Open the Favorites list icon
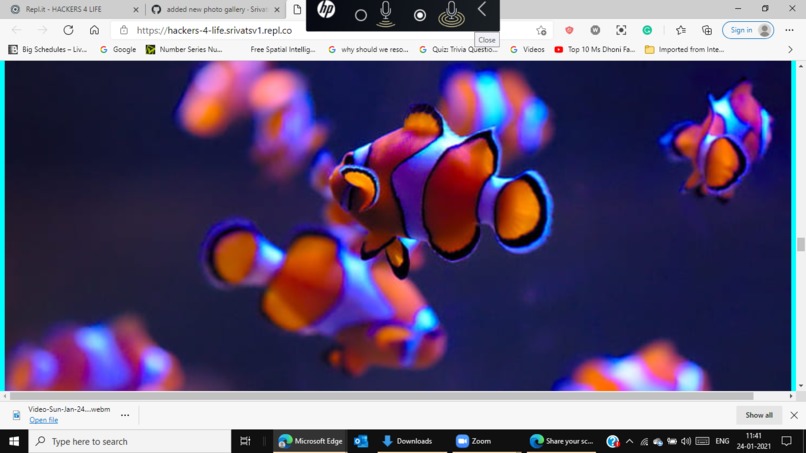Image resolution: width=806 pixels, height=453 pixels. 681,30
